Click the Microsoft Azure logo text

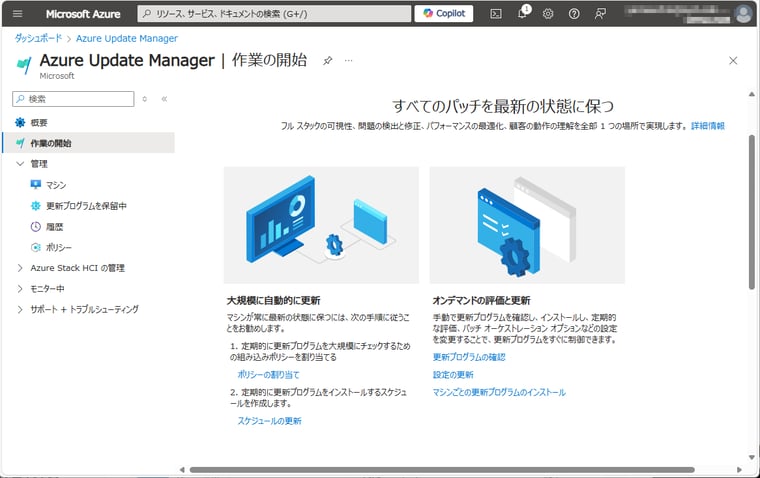click(83, 14)
